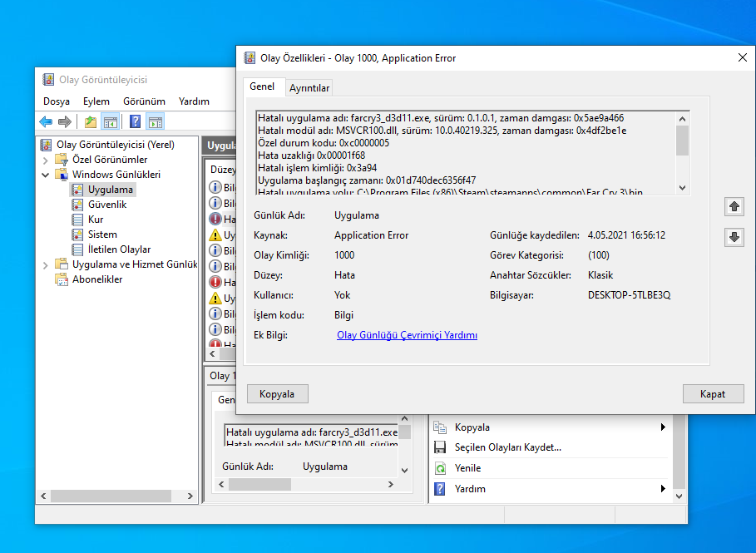756x553 pixels.
Task: Toggle the action pane toolbar icon
Action: click(x=156, y=122)
